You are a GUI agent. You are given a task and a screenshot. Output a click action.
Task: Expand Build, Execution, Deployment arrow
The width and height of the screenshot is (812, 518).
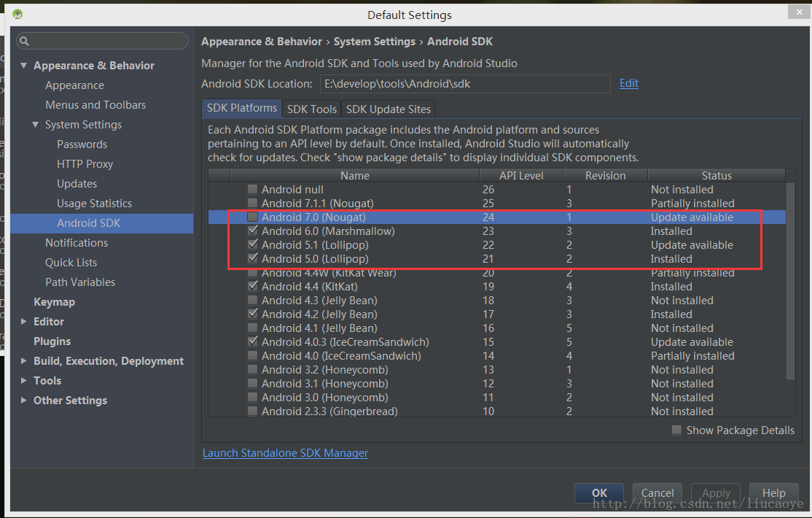24,361
